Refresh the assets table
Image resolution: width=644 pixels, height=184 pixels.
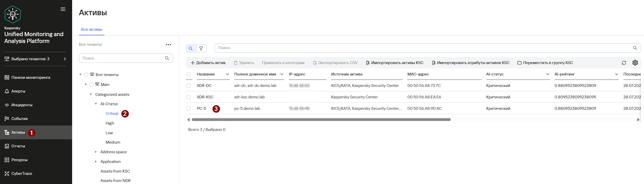624,63
